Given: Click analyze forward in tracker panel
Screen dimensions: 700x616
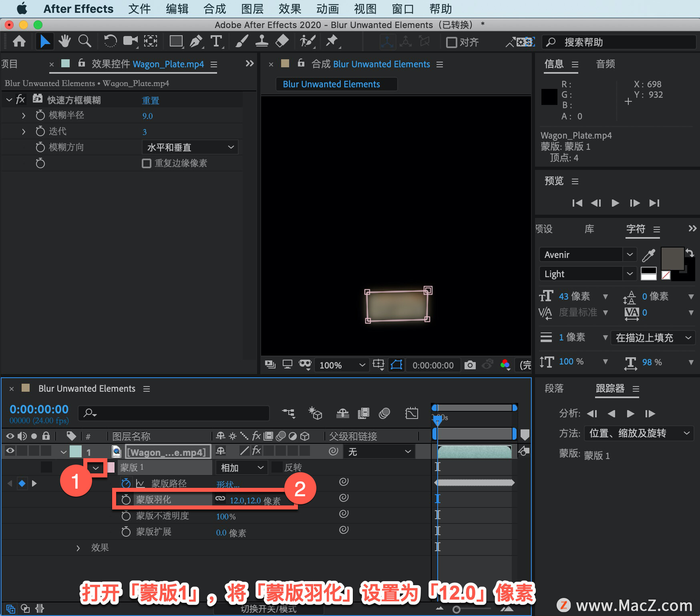Looking at the screenshot, I should (630, 413).
